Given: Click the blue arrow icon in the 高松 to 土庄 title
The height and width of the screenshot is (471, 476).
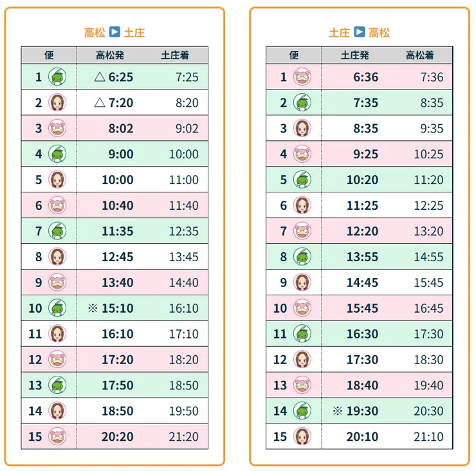Looking at the screenshot, I should pyautogui.click(x=114, y=32).
